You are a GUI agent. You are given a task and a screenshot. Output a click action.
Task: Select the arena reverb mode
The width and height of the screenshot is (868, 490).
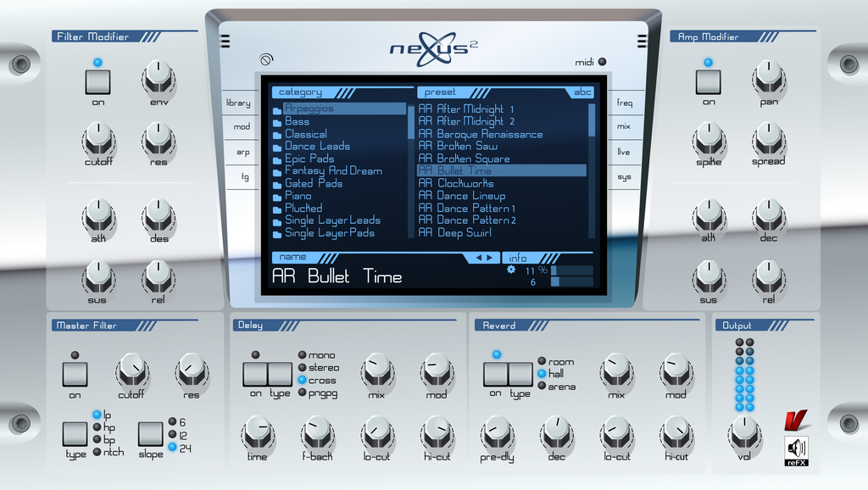point(543,384)
